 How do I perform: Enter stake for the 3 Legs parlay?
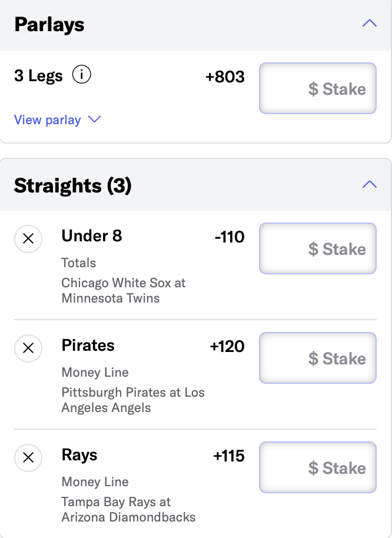(x=318, y=88)
